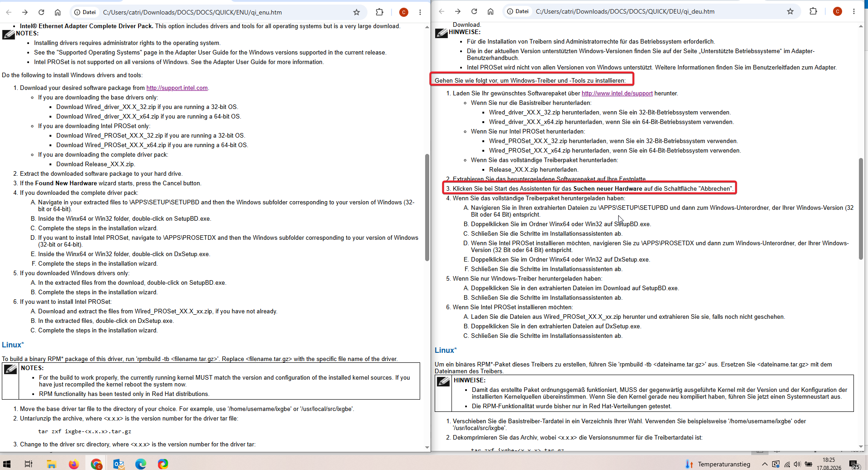Click pencil icon in Linux NOTES box
The width and height of the screenshot is (868, 470).
10,369
